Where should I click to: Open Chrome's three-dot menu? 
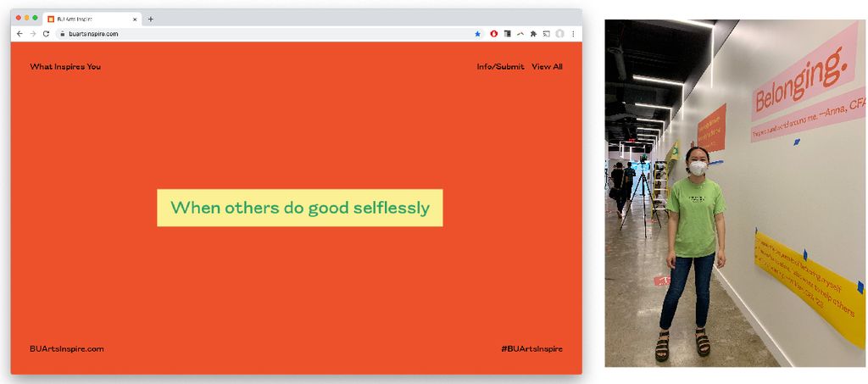coord(573,34)
